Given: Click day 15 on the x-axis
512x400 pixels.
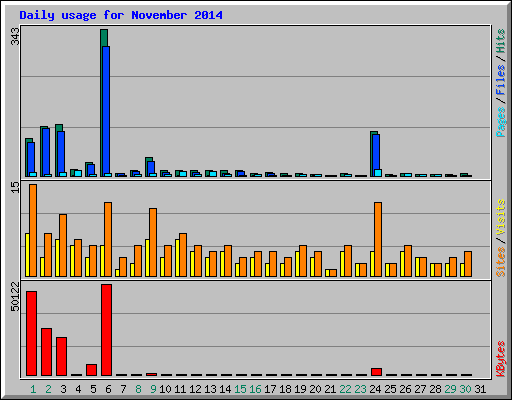Looking at the screenshot, I should [x=240, y=389].
